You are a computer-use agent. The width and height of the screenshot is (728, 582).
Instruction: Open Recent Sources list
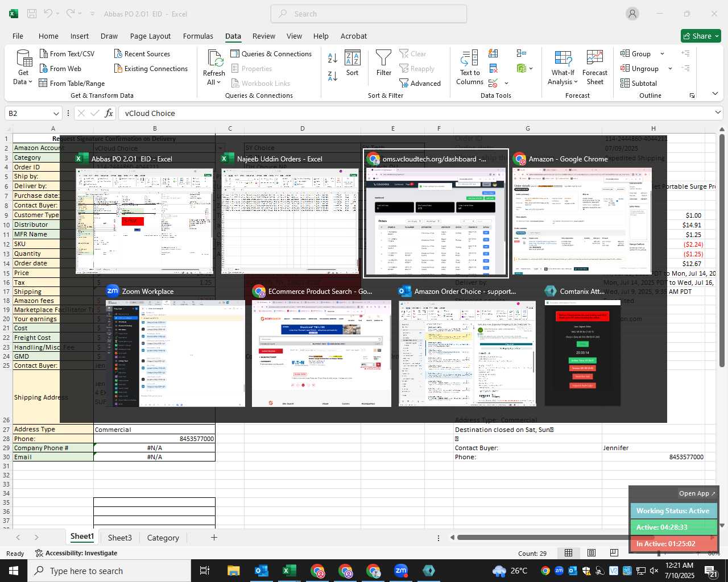coord(142,53)
